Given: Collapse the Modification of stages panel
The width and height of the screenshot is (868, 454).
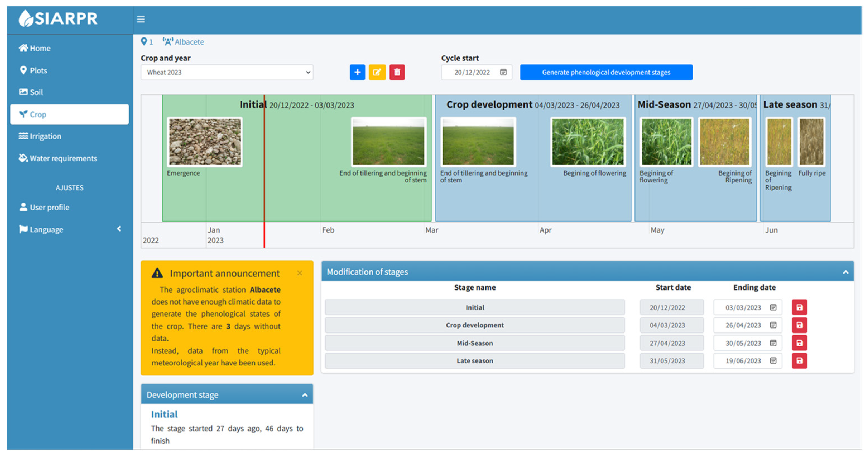Looking at the screenshot, I should coord(845,272).
